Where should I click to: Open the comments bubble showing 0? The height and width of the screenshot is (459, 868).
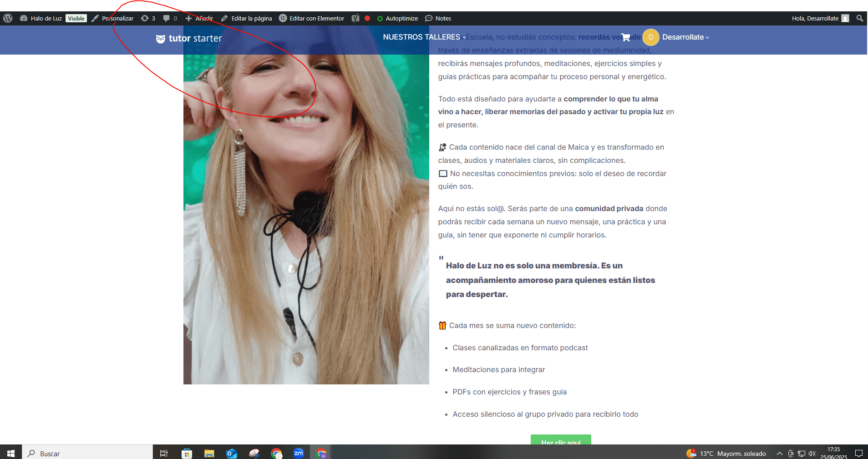[x=170, y=18]
